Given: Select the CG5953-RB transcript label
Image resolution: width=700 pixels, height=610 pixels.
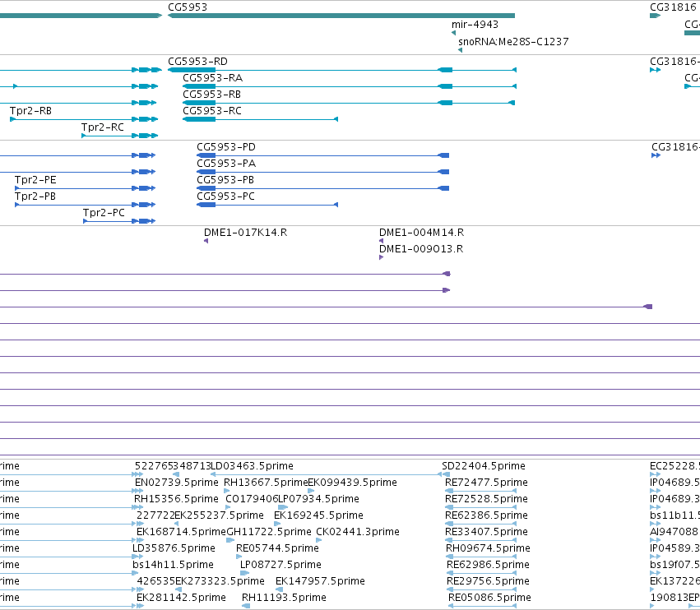Looking at the screenshot, I should [211, 95].
